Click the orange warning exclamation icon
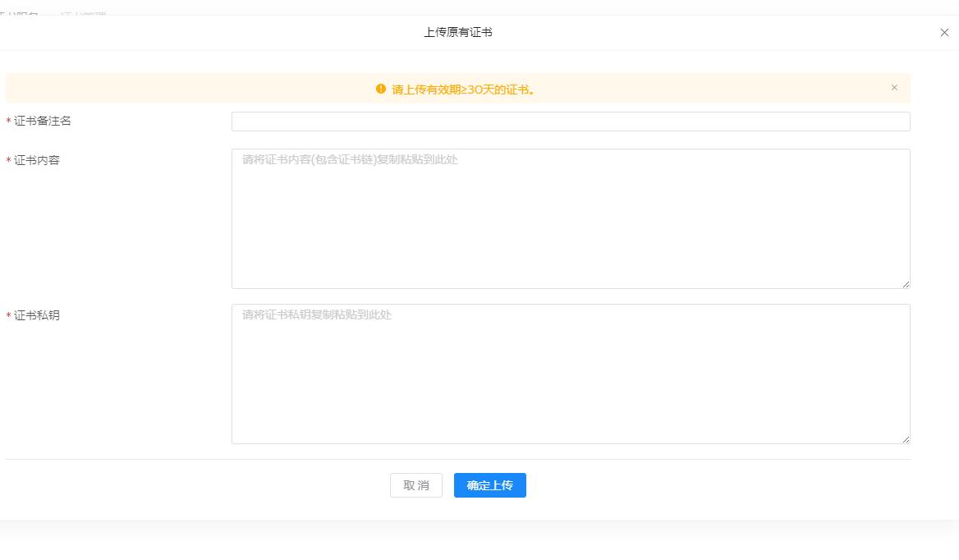 [381, 89]
